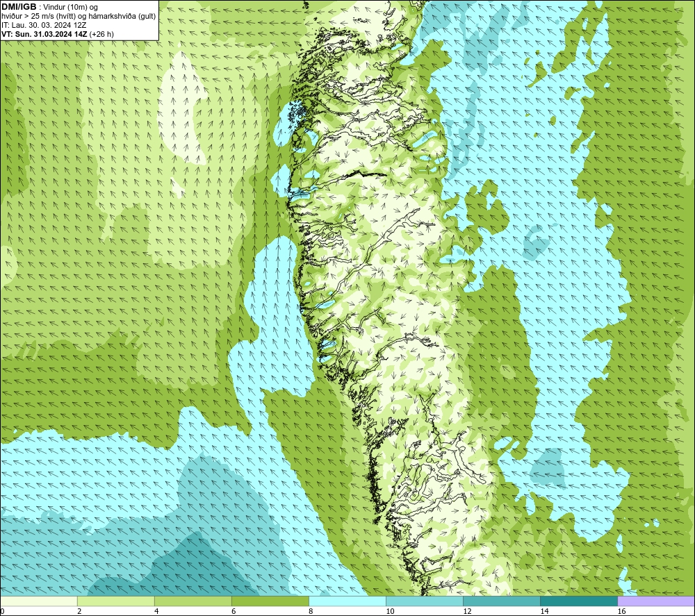Click the scale label '4'
Viewport: 695px width, 616px height.
[x=156, y=611]
